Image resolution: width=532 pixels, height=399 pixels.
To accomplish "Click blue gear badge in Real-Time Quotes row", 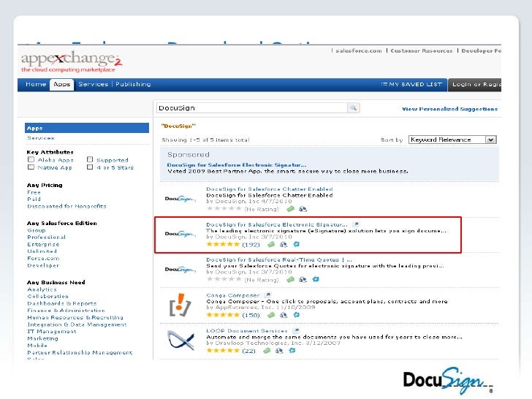I will [x=316, y=280].
